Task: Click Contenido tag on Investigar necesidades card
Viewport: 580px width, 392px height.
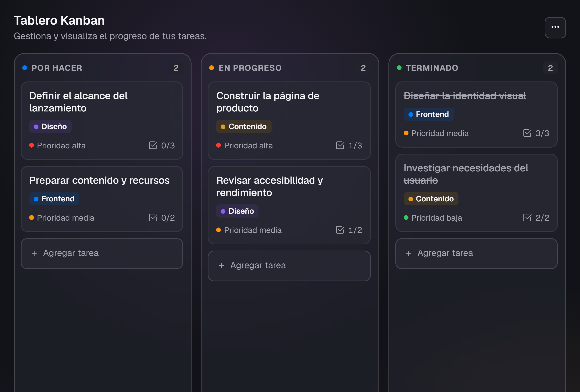Action: (431, 199)
